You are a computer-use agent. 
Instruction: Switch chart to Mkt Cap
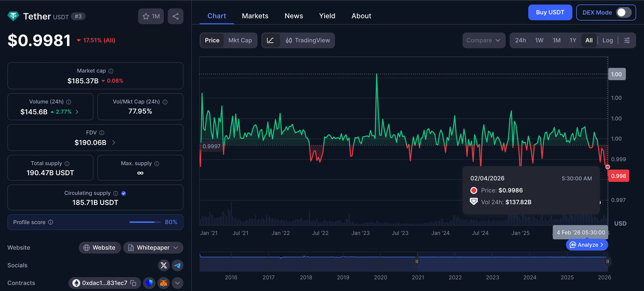click(x=240, y=40)
